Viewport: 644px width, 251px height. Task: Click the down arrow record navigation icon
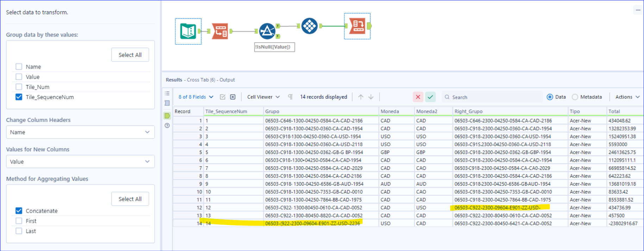point(371,97)
